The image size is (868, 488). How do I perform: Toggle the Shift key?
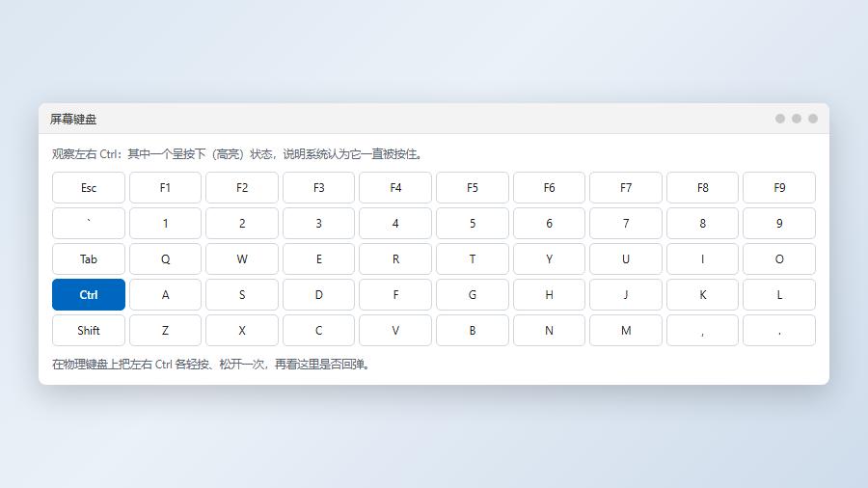[89, 330]
